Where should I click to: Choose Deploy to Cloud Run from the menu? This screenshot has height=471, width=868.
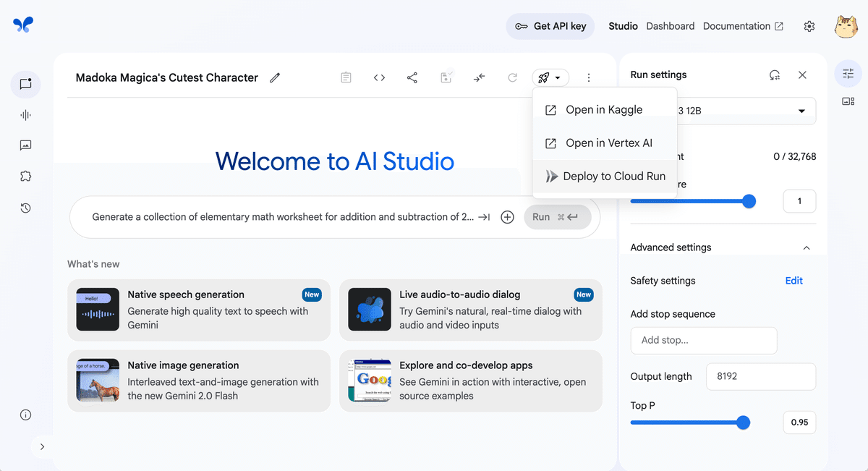pyautogui.click(x=613, y=176)
